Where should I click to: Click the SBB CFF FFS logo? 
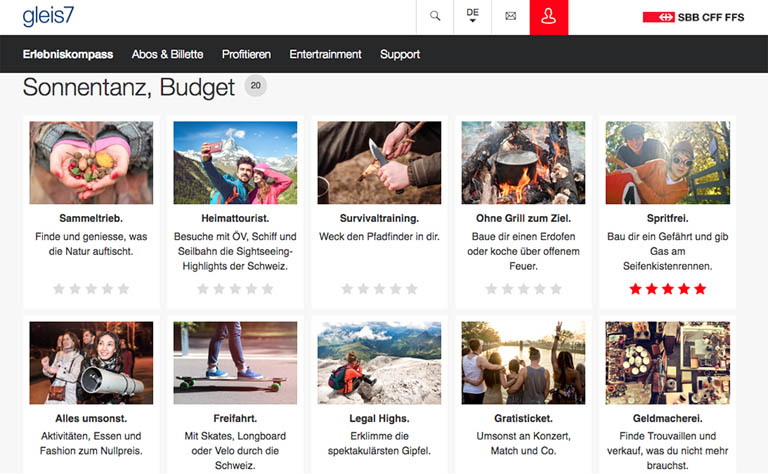(x=693, y=17)
